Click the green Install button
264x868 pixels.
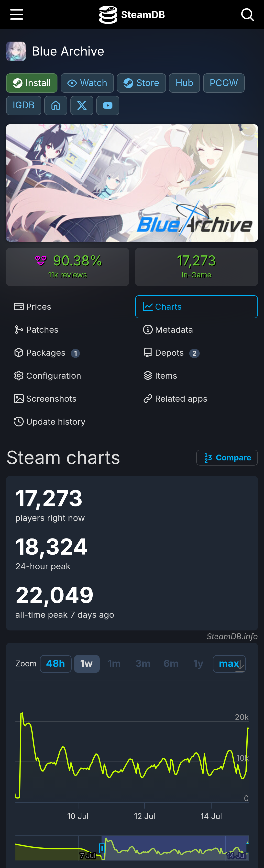pyautogui.click(x=32, y=83)
